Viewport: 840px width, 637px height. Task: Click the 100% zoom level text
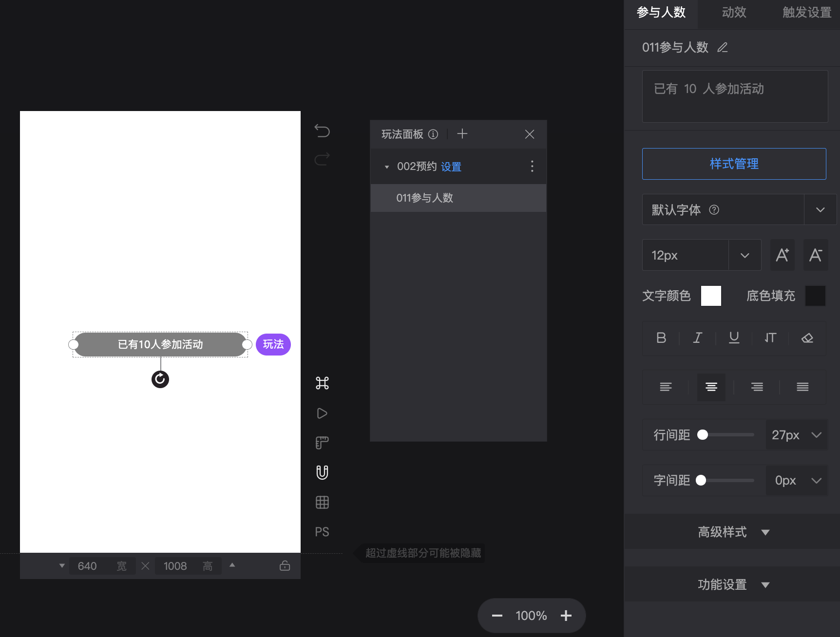532,616
